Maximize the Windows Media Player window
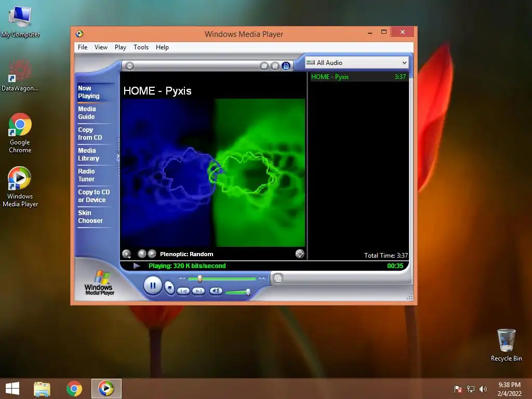The image size is (532, 399). 384,32
